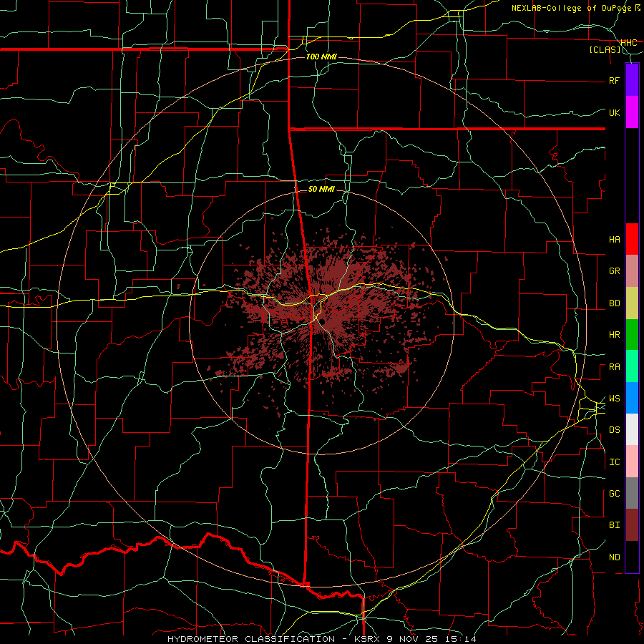644x644 pixels.
Task: Click the RA legend label
Action: click(614, 367)
